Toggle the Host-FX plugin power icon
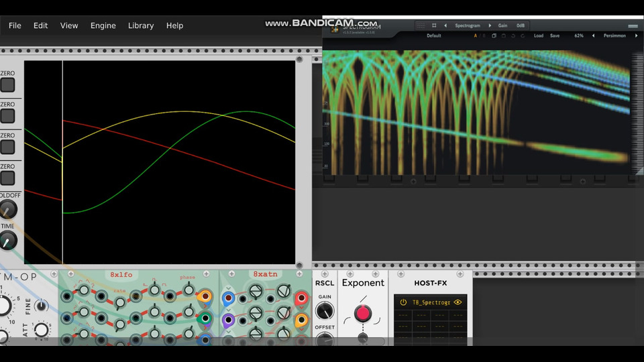The width and height of the screenshot is (644, 362). [x=403, y=302]
